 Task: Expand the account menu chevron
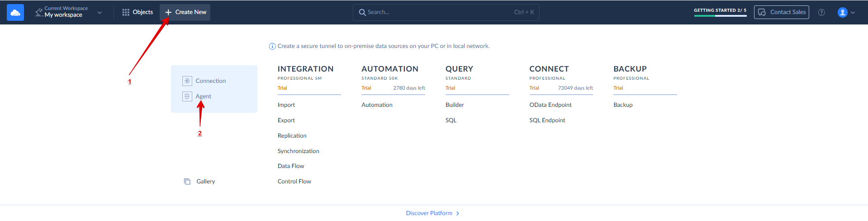pyautogui.click(x=853, y=13)
